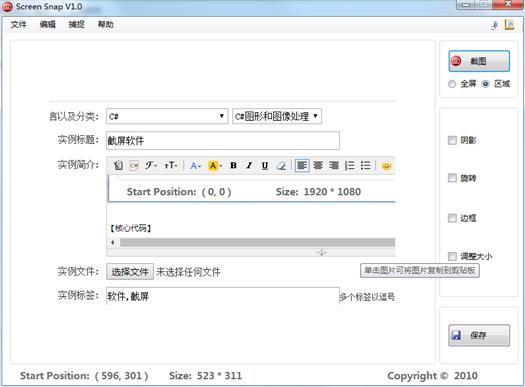Image resolution: width=525 pixels, height=387 pixels.
Task: Toggle bold formatting (B)
Action: 233,165
